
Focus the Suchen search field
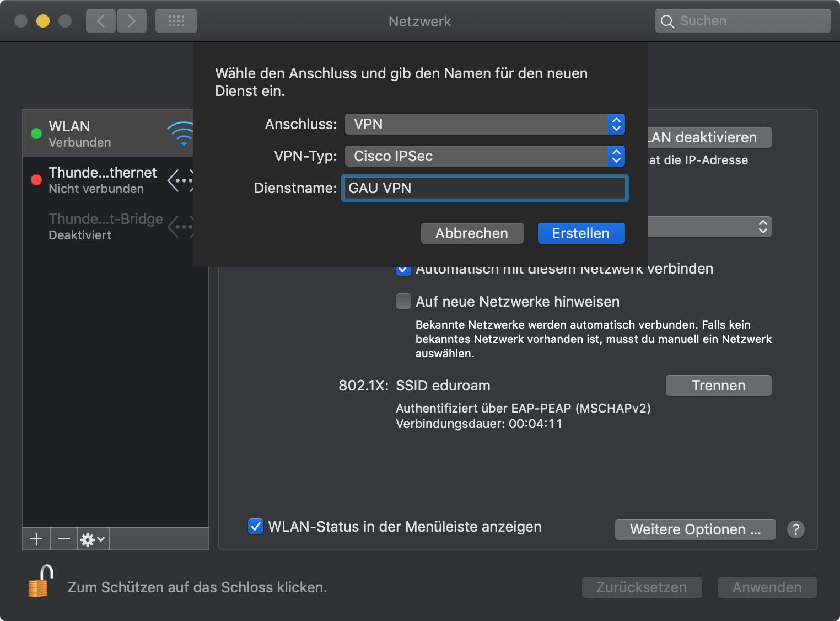tap(742, 21)
